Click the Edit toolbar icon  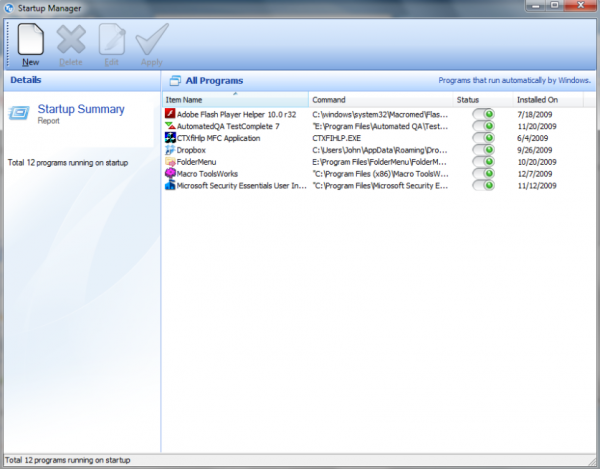[112, 39]
